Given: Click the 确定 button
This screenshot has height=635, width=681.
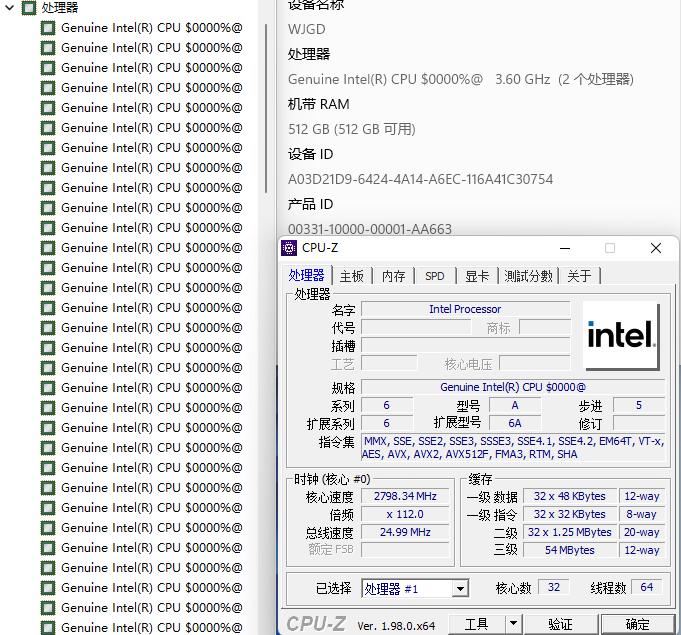Looking at the screenshot, I should pos(637,625).
